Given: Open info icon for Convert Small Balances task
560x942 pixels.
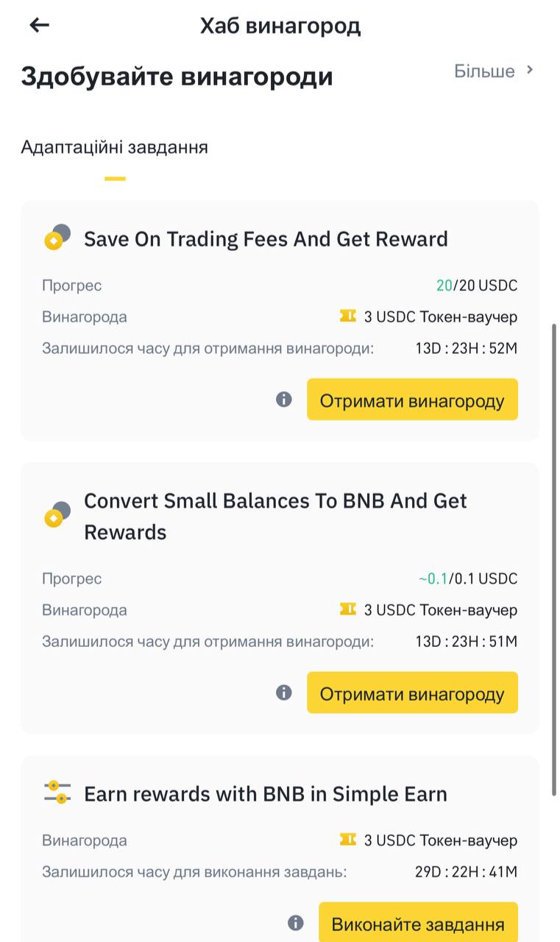Looking at the screenshot, I should pos(284,693).
